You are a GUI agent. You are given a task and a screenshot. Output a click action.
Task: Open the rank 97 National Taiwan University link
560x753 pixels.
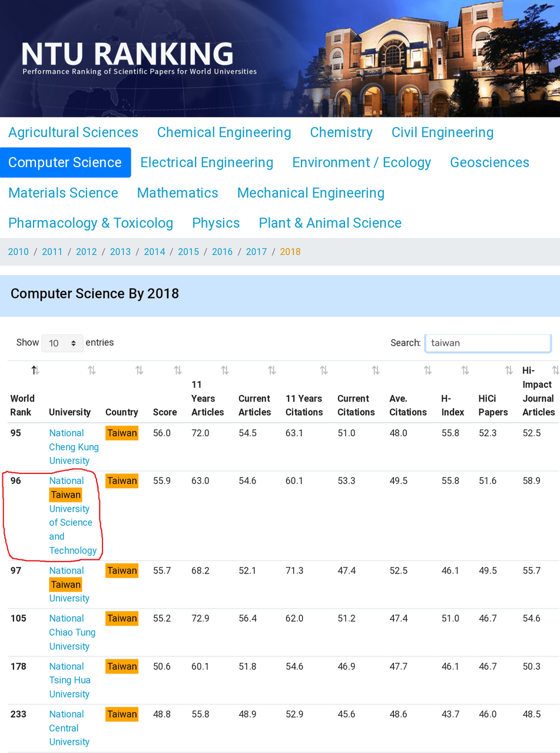69,585
